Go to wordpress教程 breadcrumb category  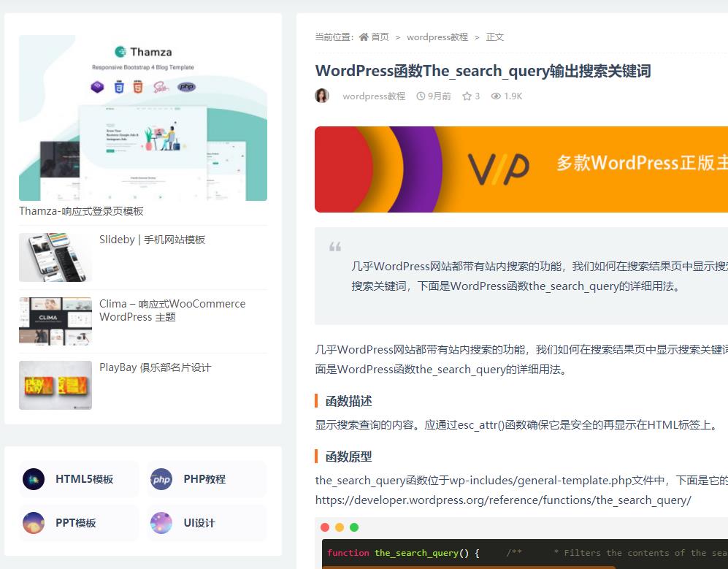[437, 37]
